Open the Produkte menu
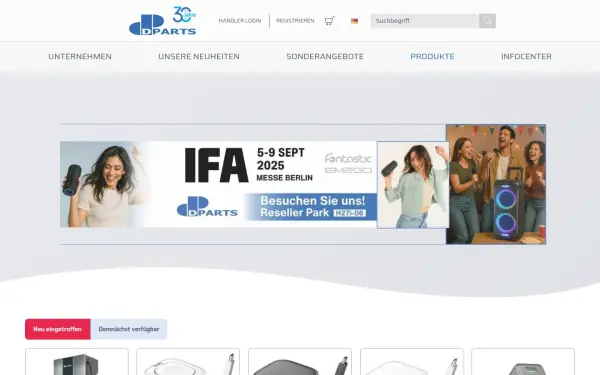The image size is (600, 375). pyautogui.click(x=432, y=56)
